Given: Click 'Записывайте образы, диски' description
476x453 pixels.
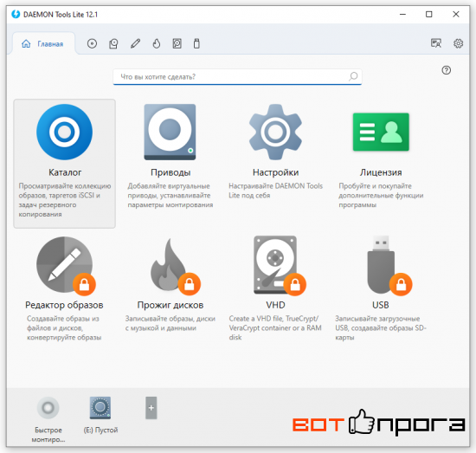Looking at the screenshot, I should [x=170, y=323].
